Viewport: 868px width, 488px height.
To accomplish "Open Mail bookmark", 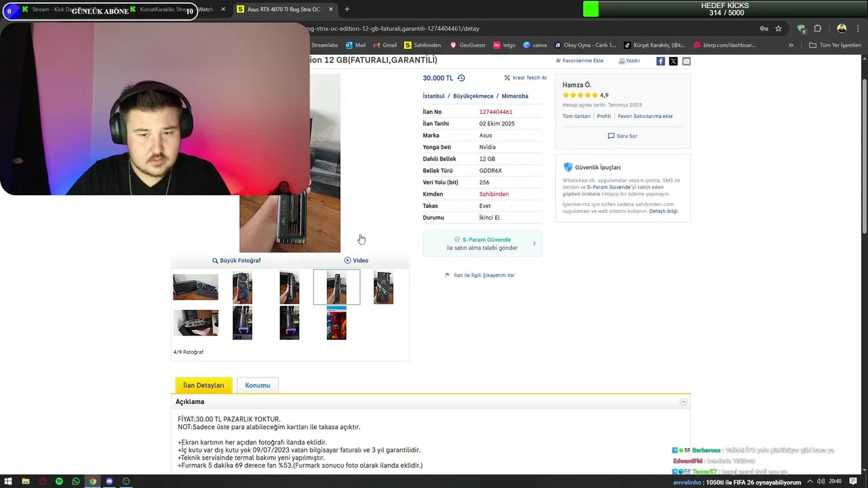I will [x=355, y=45].
